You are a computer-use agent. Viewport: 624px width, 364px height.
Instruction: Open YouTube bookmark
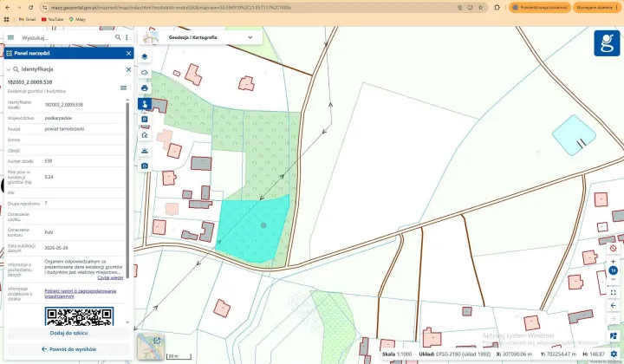[52, 19]
